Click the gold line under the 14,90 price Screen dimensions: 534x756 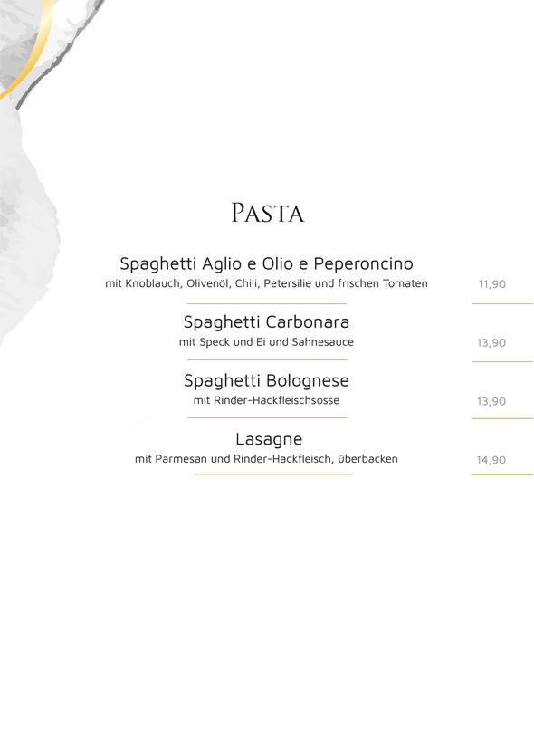[x=502, y=475]
